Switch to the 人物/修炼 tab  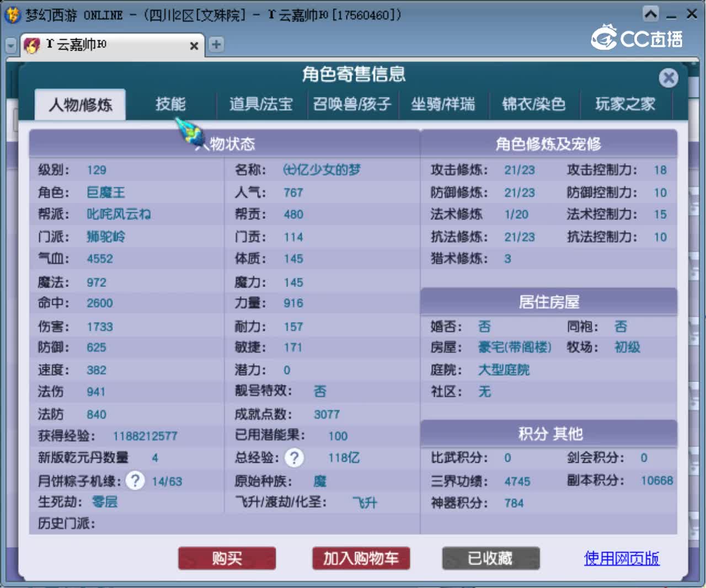tap(81, 104)
